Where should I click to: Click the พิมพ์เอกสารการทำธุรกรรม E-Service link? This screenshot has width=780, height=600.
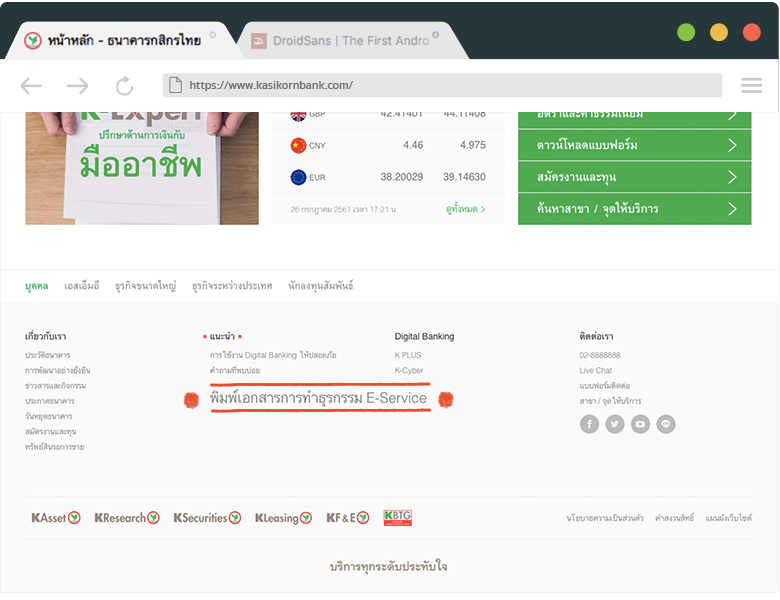(318, 398)
